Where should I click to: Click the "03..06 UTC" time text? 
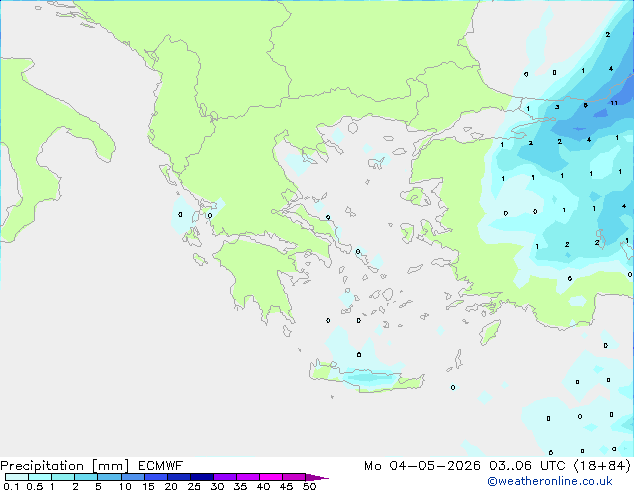(x=527, y=466)
